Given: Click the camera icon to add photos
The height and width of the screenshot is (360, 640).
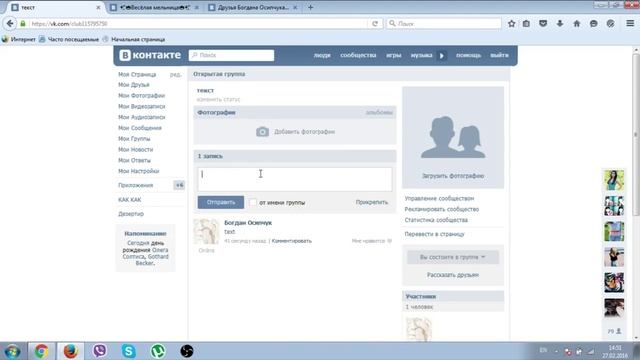Looking at the screenshot, I should pos(262,132).
